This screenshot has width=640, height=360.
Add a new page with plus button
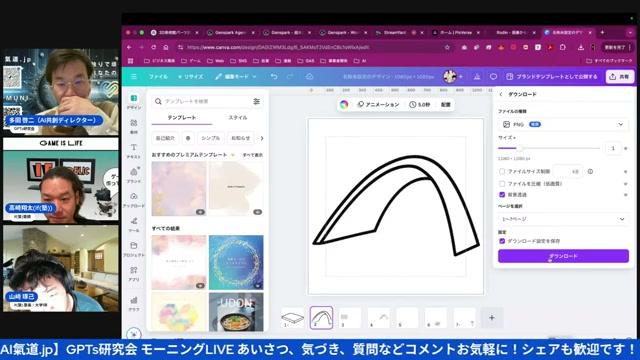(x=492, y=318)
